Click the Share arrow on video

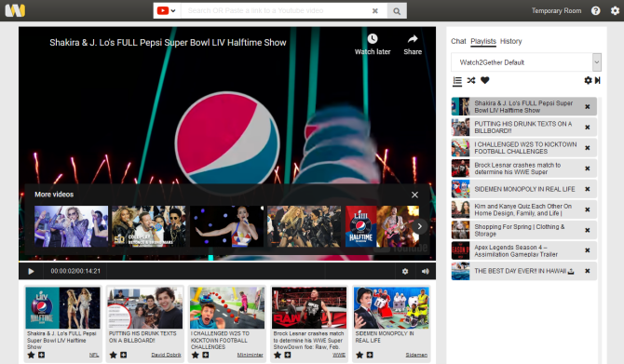413,38
